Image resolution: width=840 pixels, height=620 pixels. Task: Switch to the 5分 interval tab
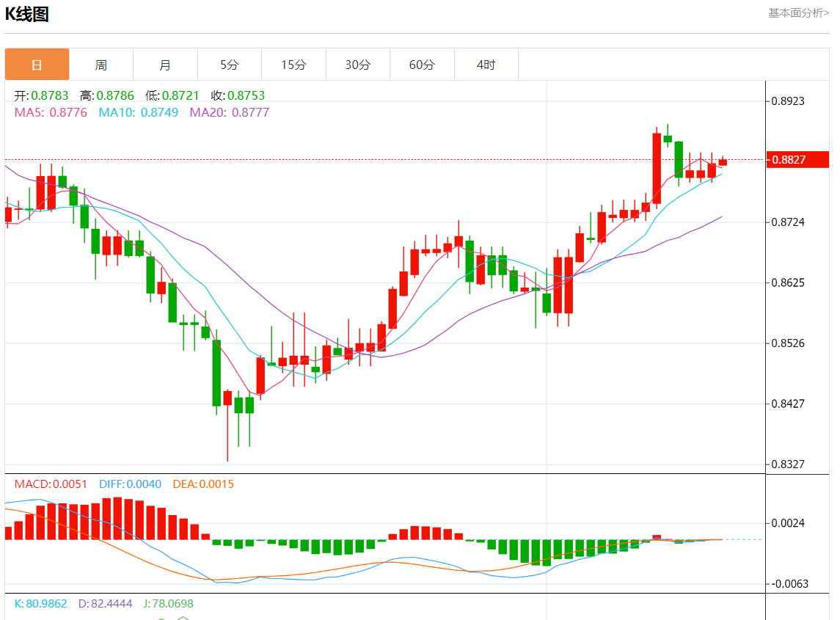(x=230, y=65)
